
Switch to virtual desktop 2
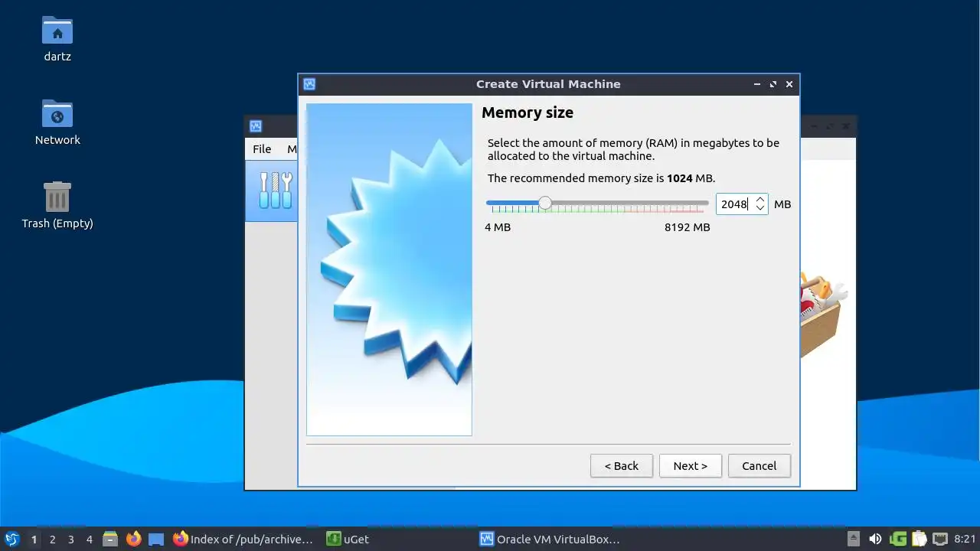52,540
